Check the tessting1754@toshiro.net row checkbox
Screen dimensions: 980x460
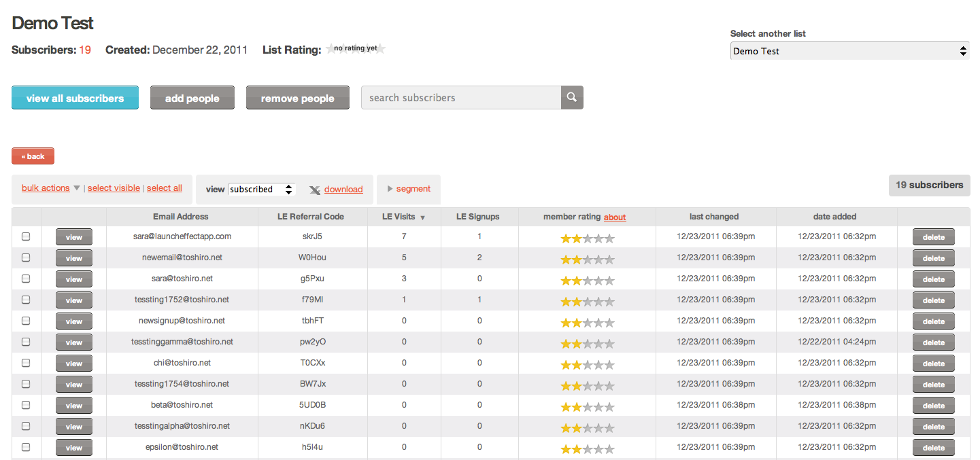click(x=26, y=384)
